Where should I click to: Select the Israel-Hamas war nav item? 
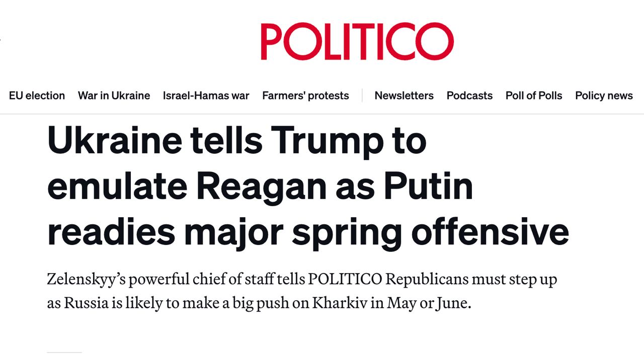[x=206, y=96]
